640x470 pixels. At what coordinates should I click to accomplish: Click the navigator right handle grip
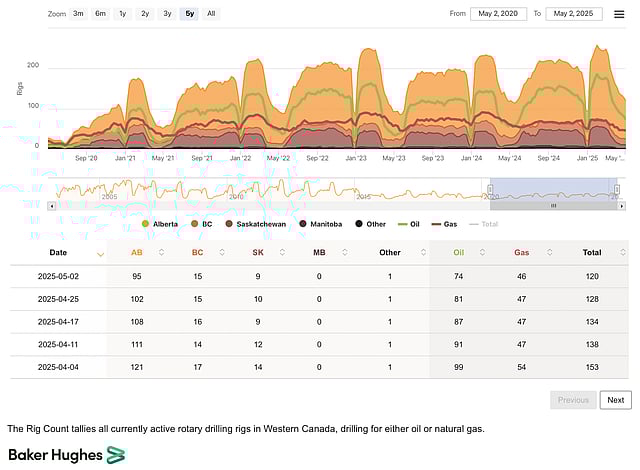[x=615, y=189]
